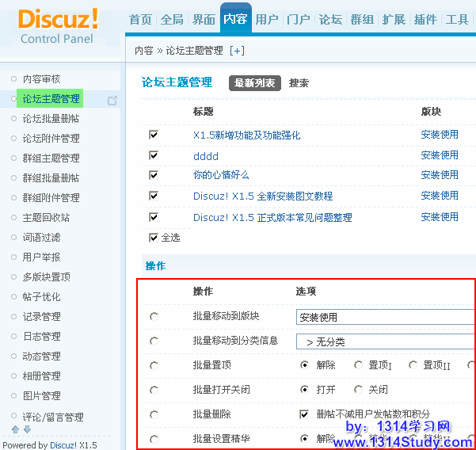Open thread link 你的心情好么
The width and height of the screenshot is (476, 450).
coord(221,175)
